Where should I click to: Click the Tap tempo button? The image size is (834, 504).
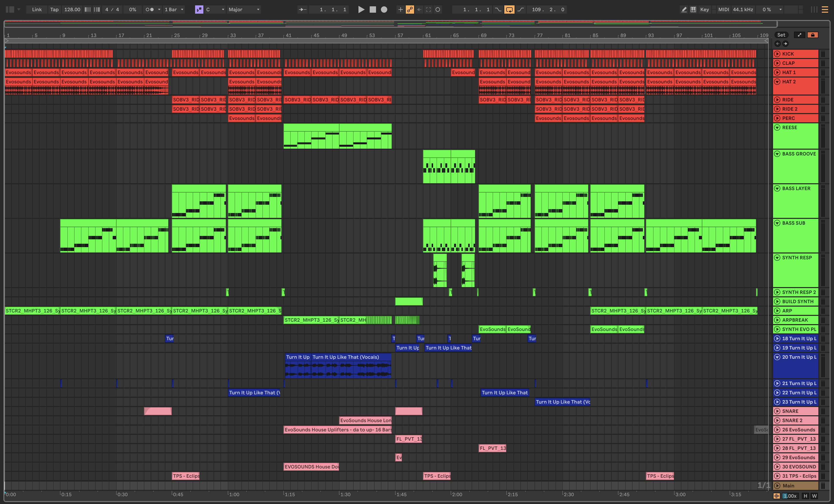pos(54,10)
